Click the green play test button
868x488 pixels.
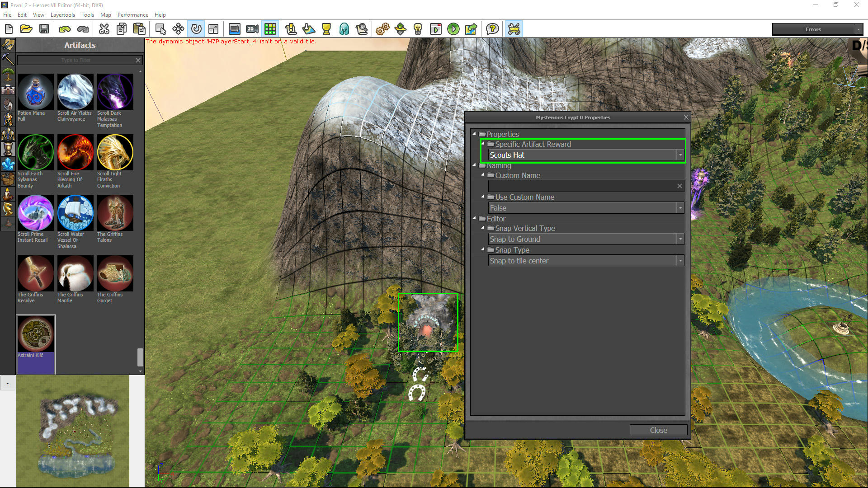coord(453,29)
